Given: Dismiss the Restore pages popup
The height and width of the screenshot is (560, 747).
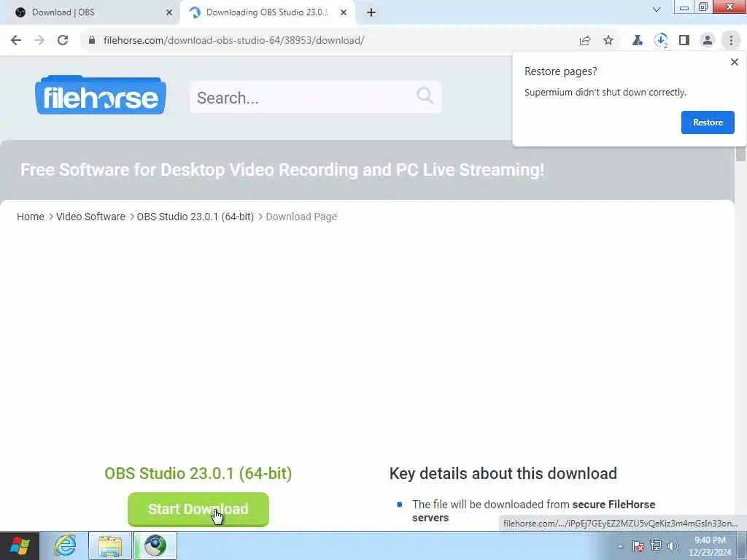Looking at the screenshot, I should pyautogui.click(x=734, y=62).
